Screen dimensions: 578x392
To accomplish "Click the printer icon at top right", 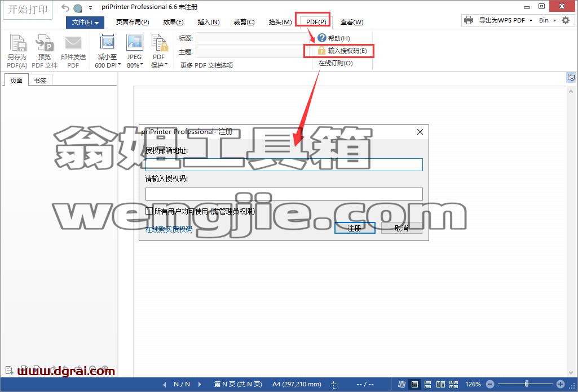I will tap(469, 20).
